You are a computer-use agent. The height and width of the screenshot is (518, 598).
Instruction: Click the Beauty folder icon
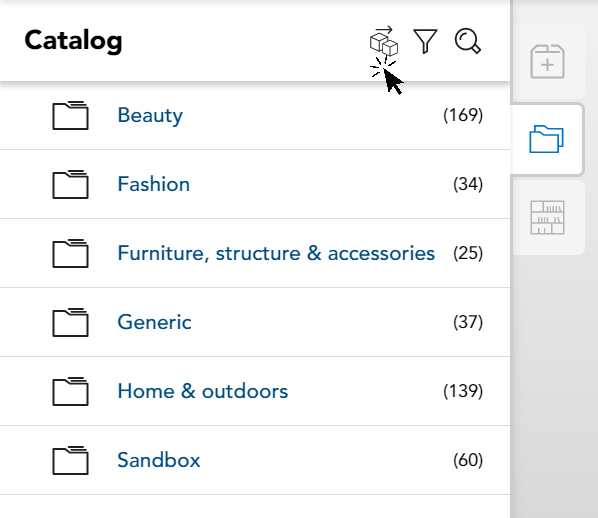coord(71,115)
